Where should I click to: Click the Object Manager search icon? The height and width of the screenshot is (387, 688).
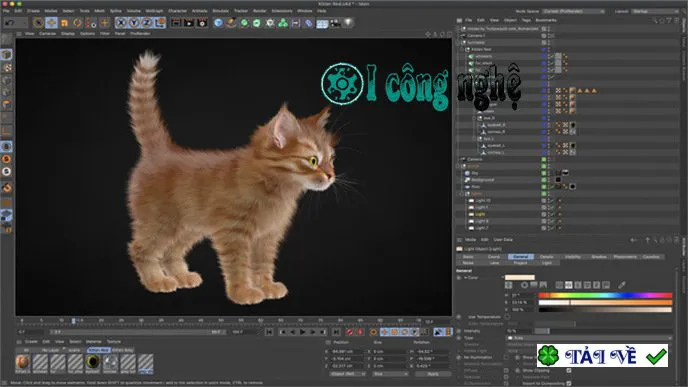point(655,20)
